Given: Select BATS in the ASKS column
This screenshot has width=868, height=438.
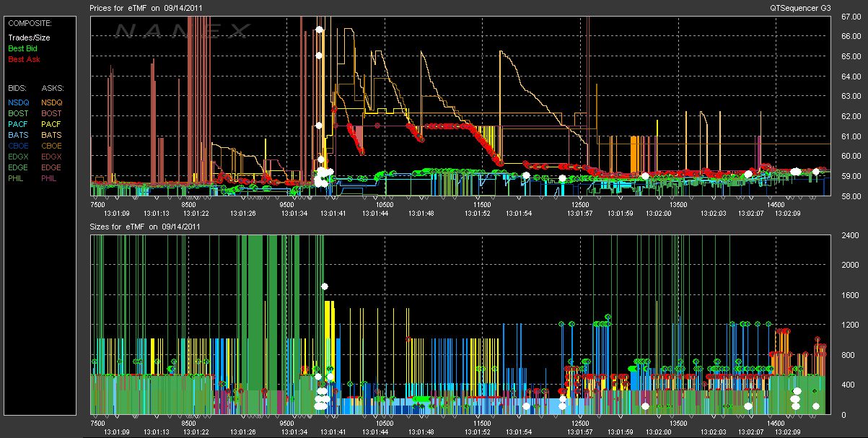Looking at the screenshot, I should (52, 135).
